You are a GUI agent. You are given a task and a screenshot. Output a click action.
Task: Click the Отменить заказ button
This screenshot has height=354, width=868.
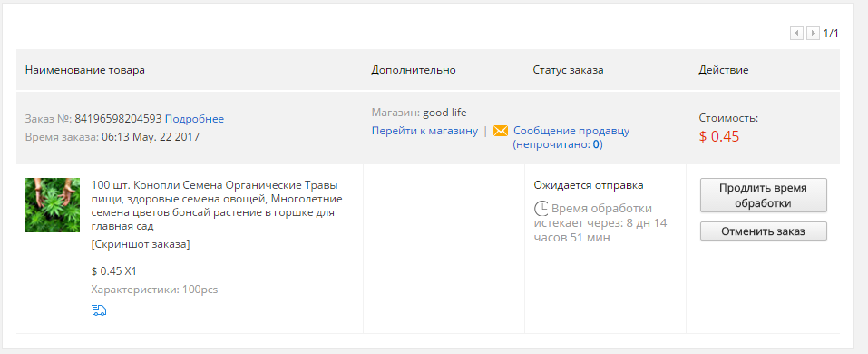(x=764, y=231)
